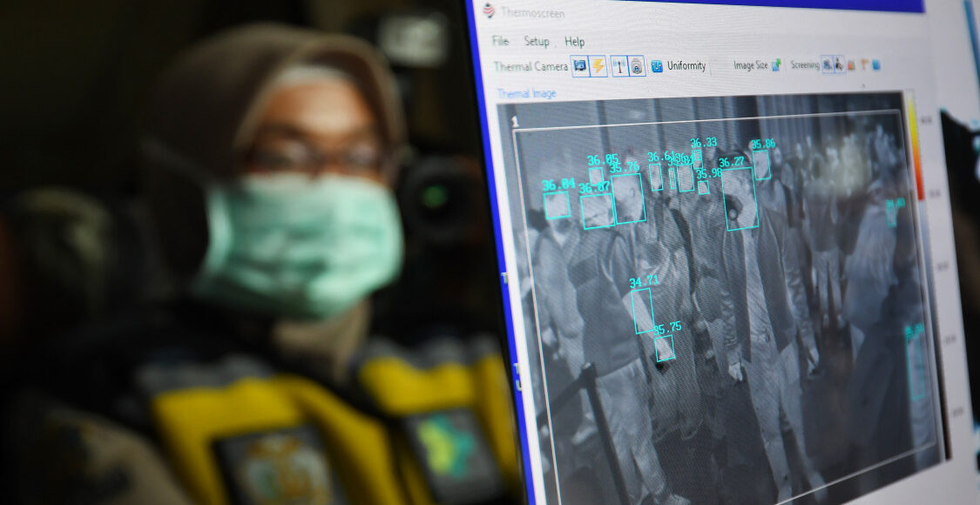Select the second Screening person icon
This screenshot has height=505, width=980.
[838, 64]
